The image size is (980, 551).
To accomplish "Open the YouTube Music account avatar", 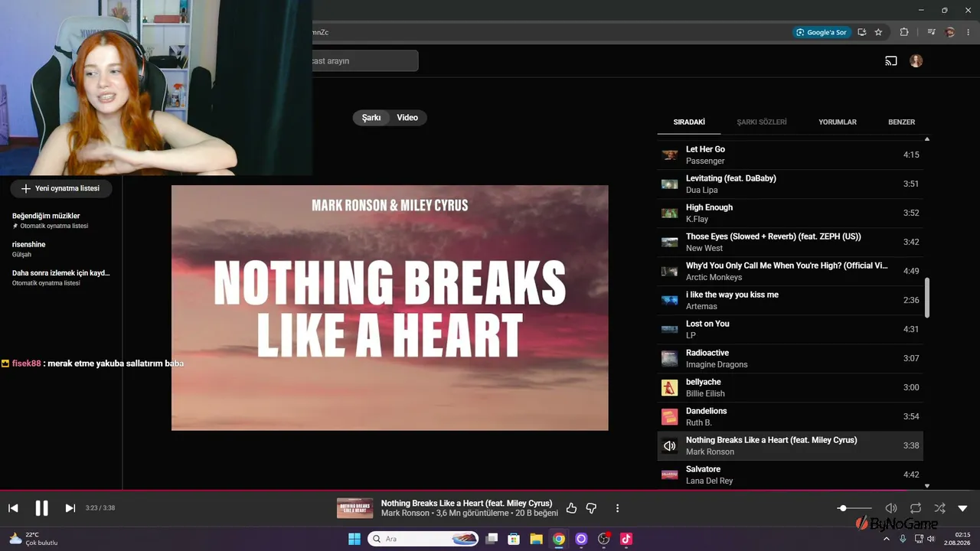I will 916,61.
